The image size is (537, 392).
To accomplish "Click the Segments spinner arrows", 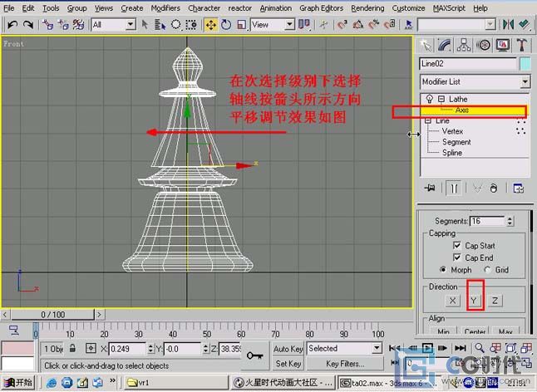I will (510, 221).
